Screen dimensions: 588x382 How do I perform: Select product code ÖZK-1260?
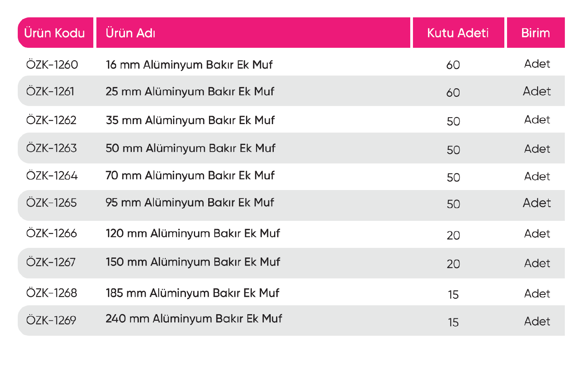[52, 64]
